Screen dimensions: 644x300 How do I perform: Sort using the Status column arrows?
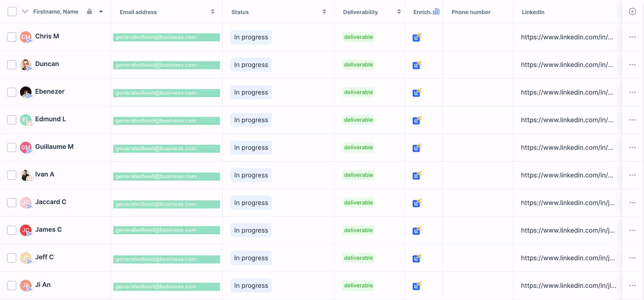pos(324,12)
